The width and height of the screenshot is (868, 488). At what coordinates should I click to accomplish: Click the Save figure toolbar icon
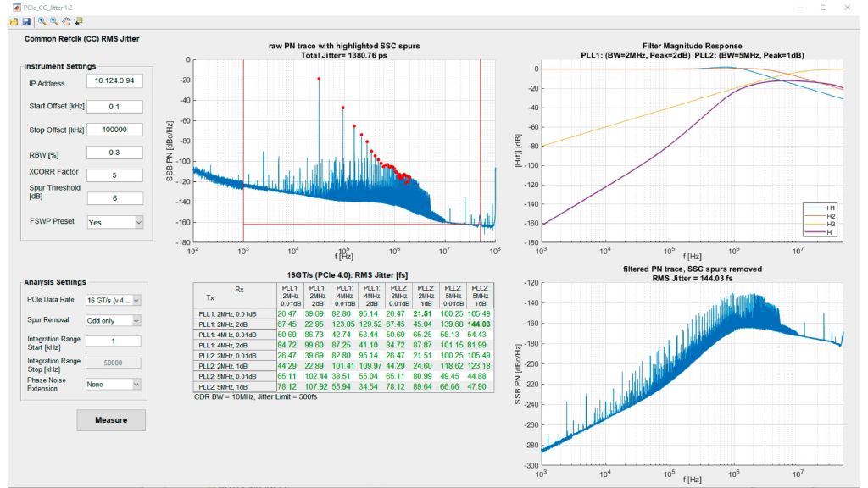click(26, 21)
